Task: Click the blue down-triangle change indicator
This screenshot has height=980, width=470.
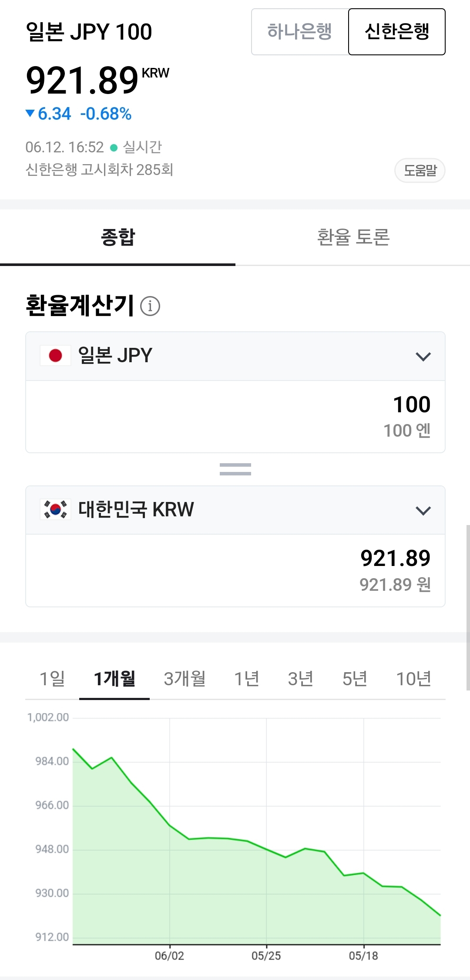Action: coord(30,114)
